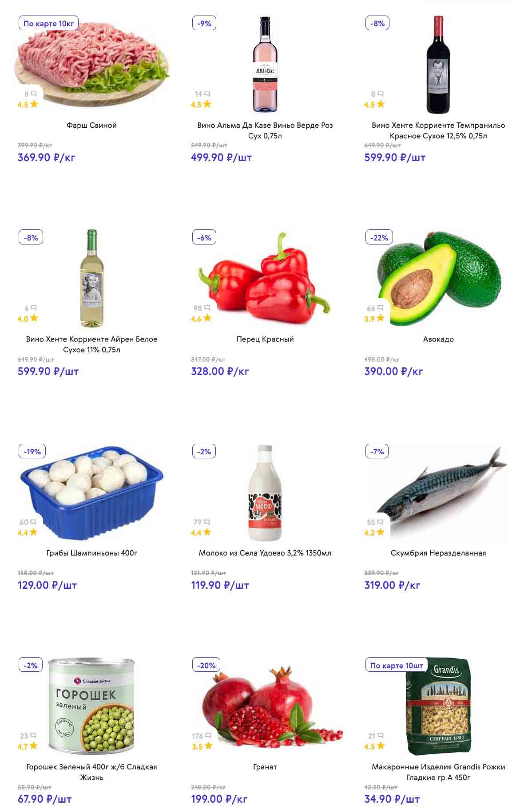Click the -22% discount badge on avocado
Image resolution: width=528 pixels, height=812 pixels.
pyautogui.click(x=379, y=237)
